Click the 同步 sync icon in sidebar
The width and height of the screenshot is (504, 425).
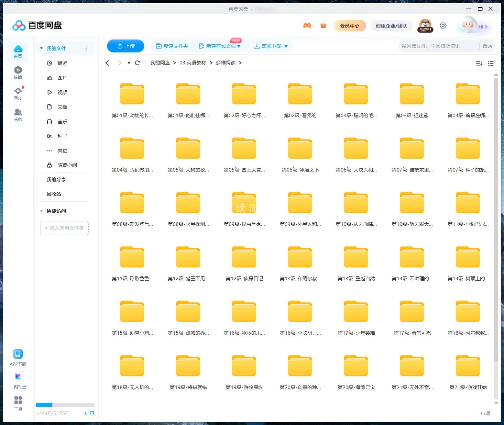click(18, 94)
